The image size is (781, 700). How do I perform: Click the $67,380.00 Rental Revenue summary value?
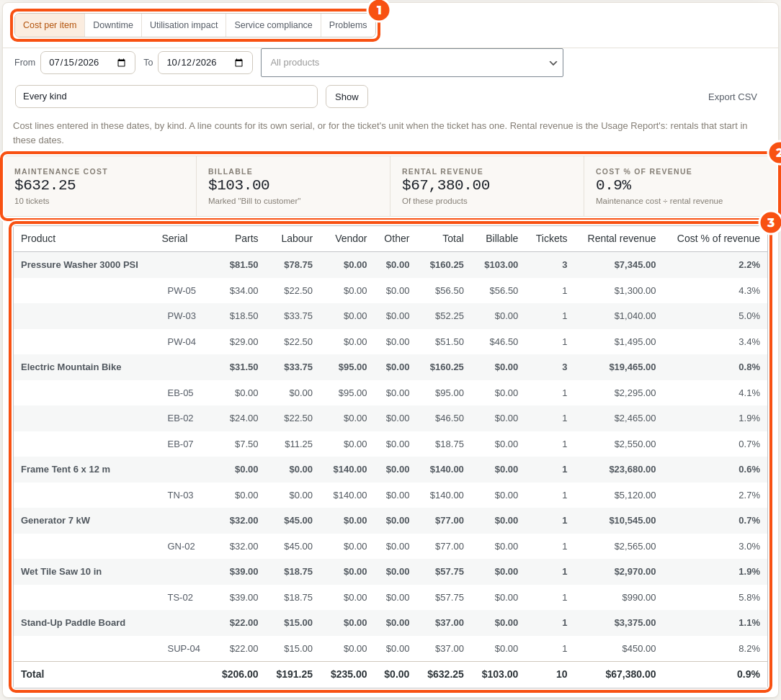446,185
